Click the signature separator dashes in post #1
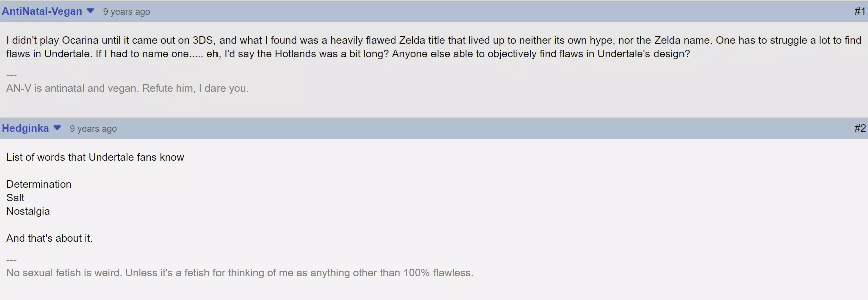This screenshot has height=300, width=868. click(x=12, y=75)
